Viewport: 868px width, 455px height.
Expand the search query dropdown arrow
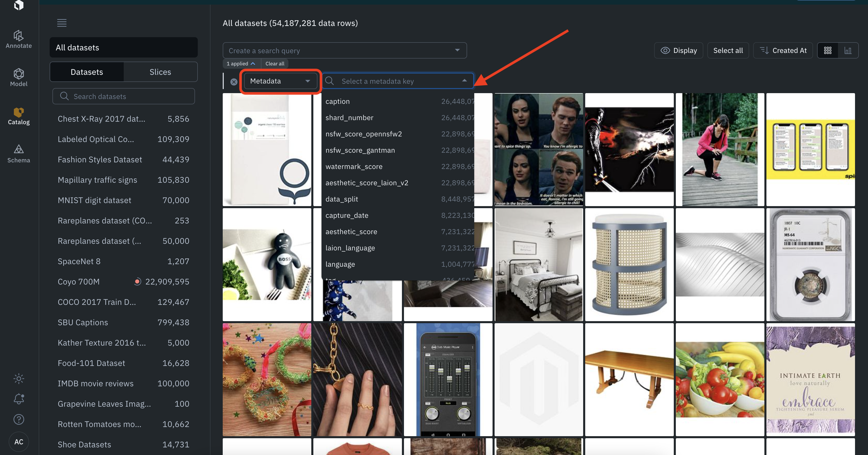click(x=457, y=50)
